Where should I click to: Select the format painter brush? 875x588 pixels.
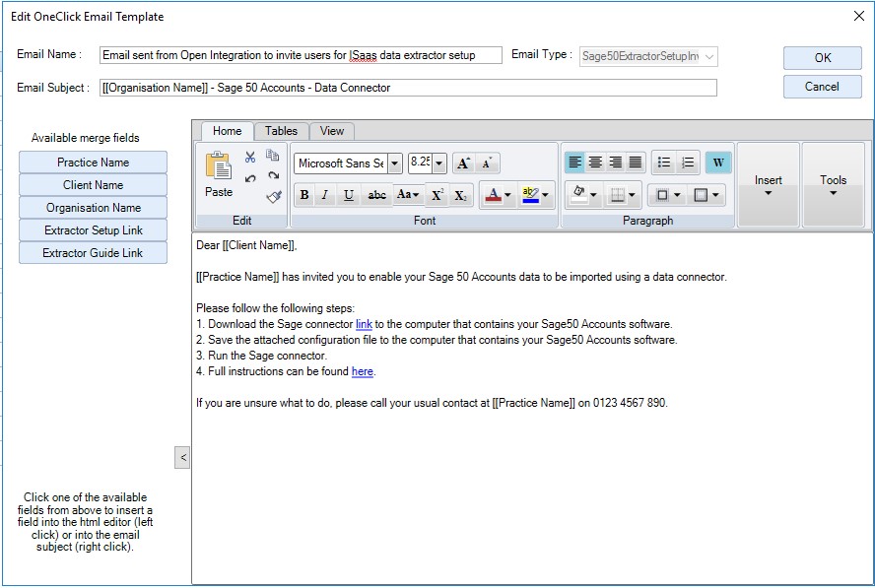click(x=274, y=196)
